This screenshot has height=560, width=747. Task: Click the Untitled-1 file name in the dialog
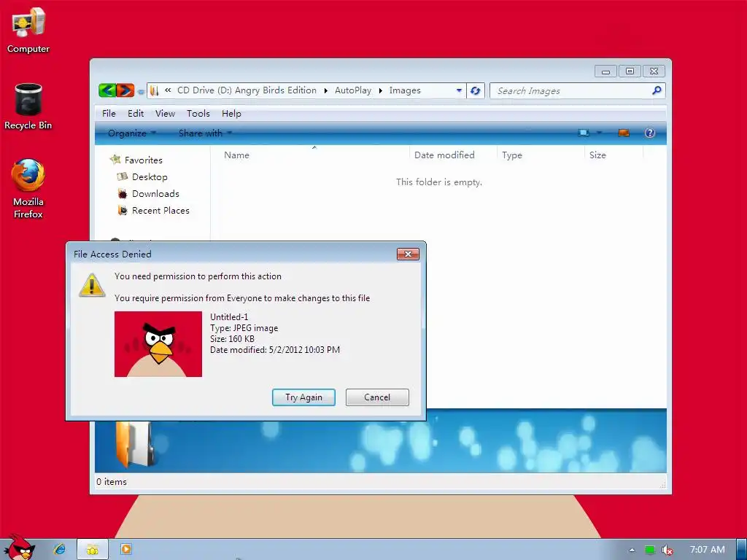point(229,316)
